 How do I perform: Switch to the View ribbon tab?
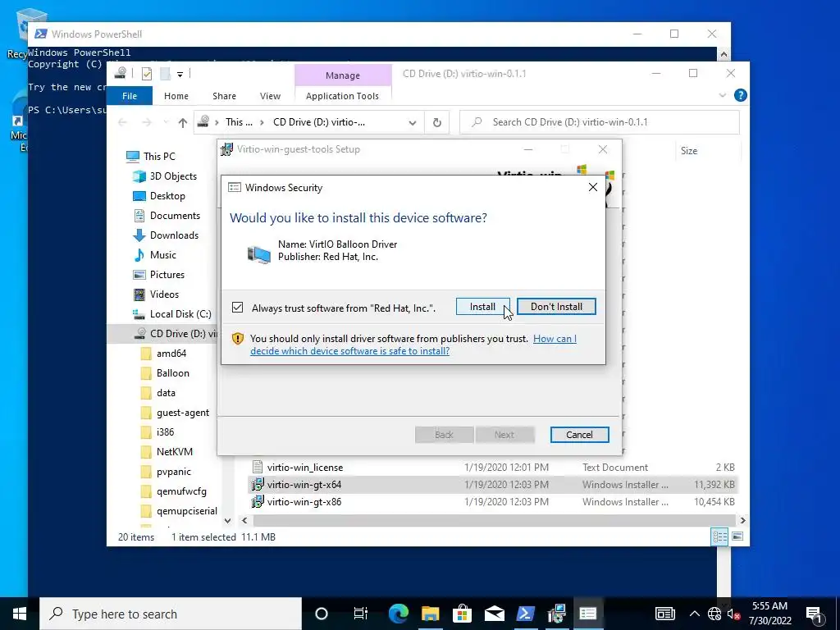click(270, 96)
